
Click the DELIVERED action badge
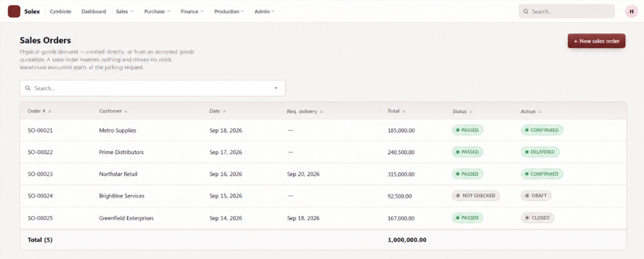tap(540, 152)
